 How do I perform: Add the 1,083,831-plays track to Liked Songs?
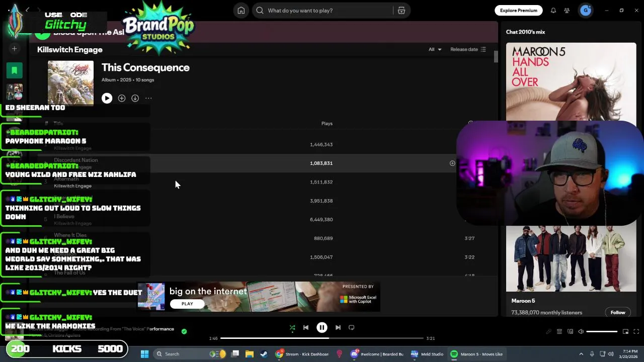pyautogui.click(x=452, y=163)
